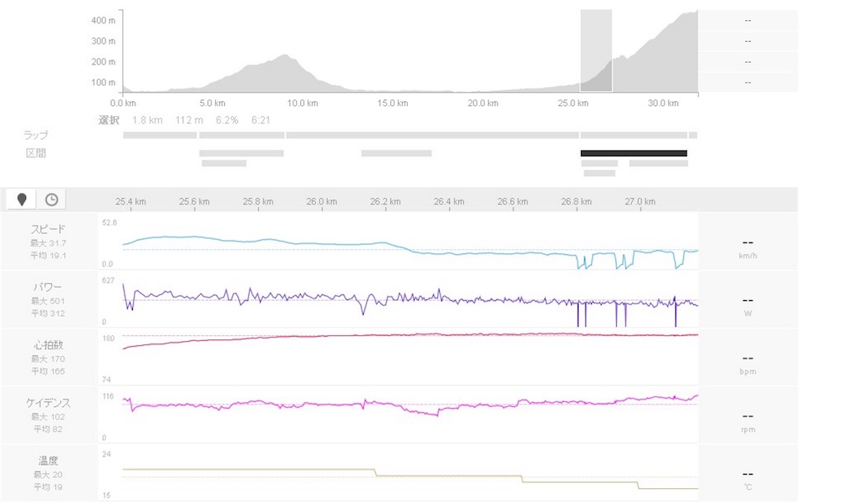Select the fourth lap bar above the black segment
856x504 pixels.
click(634, 135)
